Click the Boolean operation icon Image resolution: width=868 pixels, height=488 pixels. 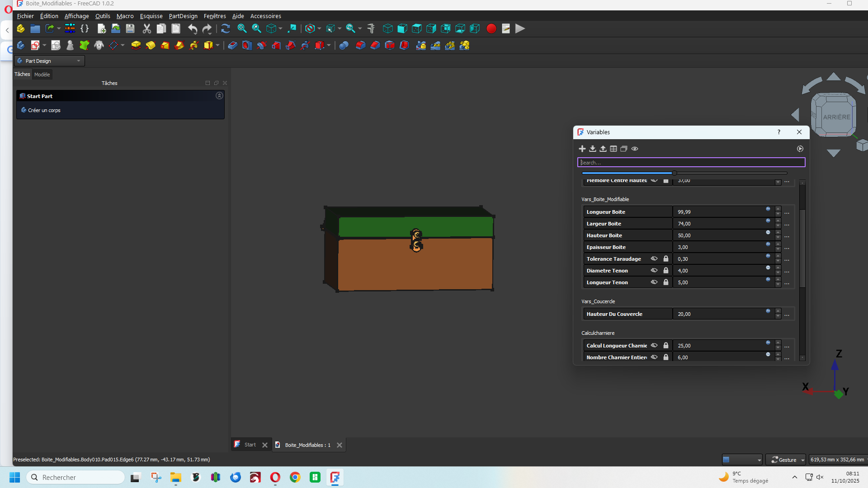344,45
